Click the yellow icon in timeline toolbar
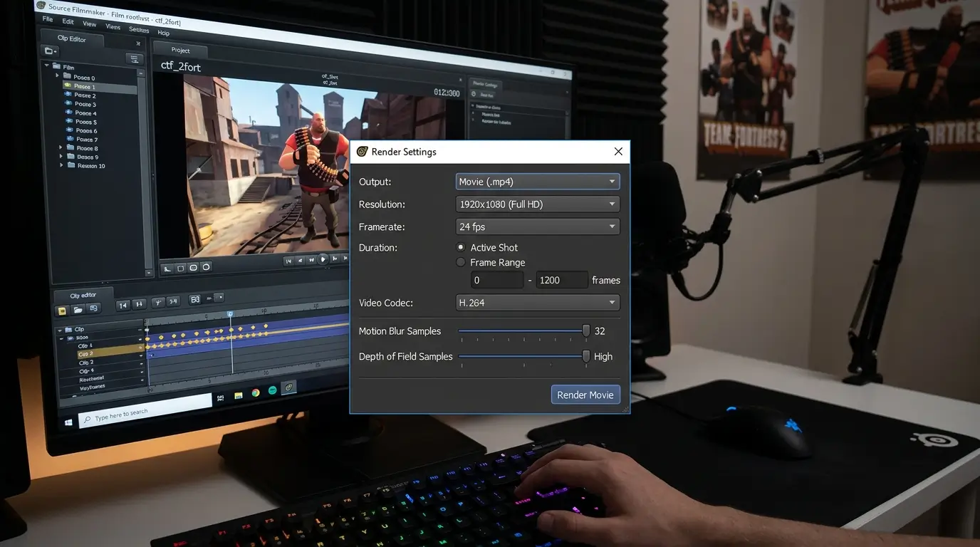The image size is (980, 547). (62, 311)
